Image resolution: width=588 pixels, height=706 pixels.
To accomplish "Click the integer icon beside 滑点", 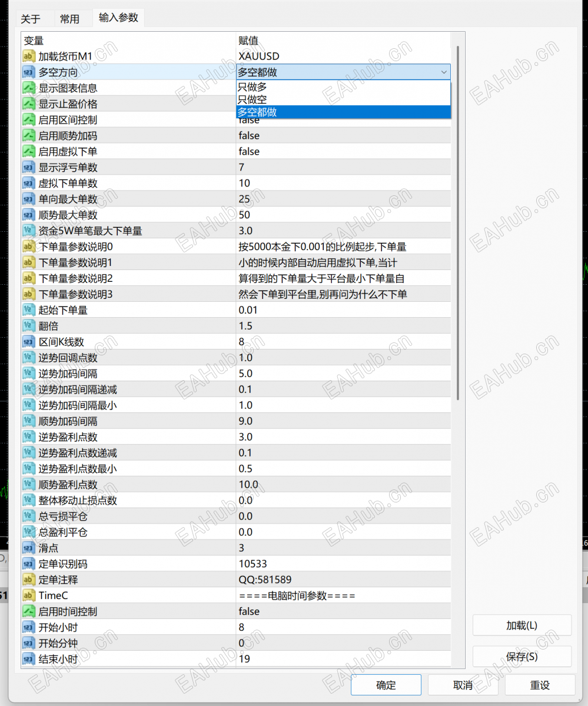I will coord(29,548).
